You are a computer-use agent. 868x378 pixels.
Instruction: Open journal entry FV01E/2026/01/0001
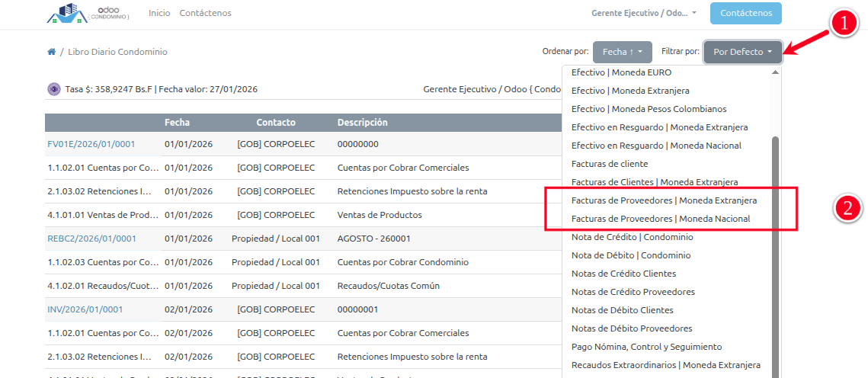coord(91,144)
